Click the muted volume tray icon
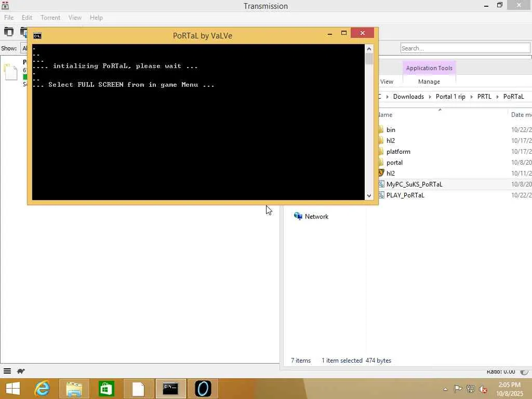Image resolution: width=532 pixels, height=399 pixels. pos(483,389)
